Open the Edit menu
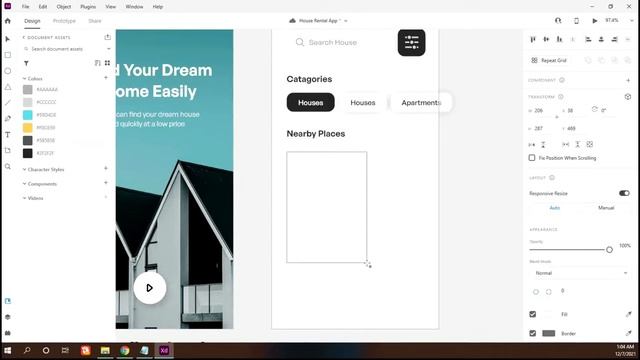Viewport: 640px width, 360px height. 43,7
